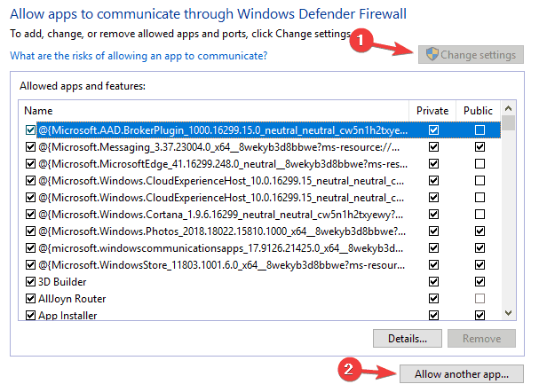Enable Public for AllJoyn Router

[480, 298]
